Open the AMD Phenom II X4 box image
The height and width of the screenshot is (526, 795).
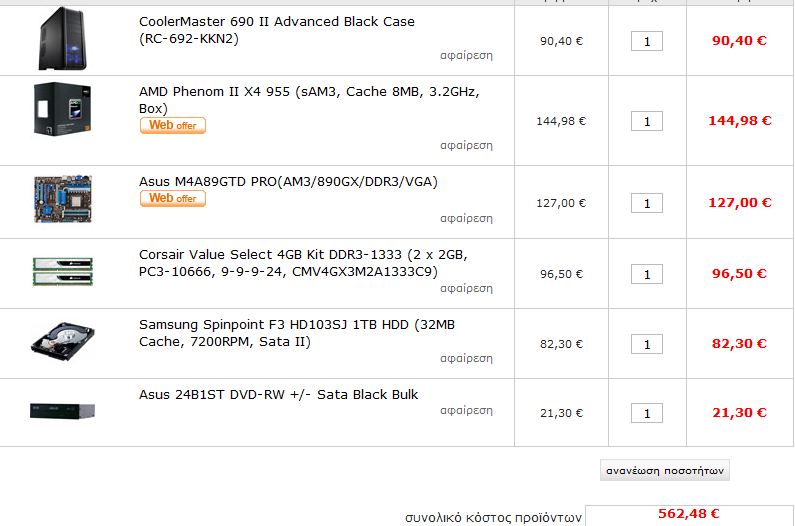pos(62,109)
